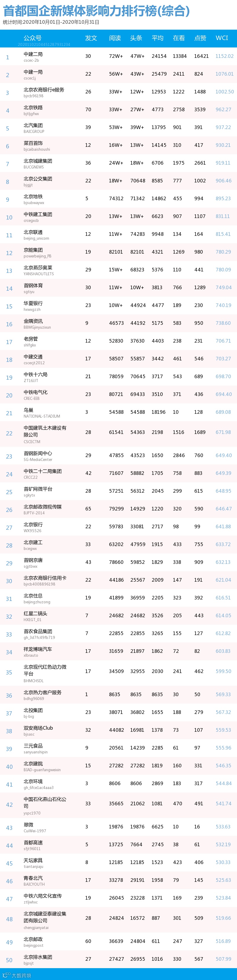
Task: Select the account name 鸟巢
Action: tap(28, 410)
